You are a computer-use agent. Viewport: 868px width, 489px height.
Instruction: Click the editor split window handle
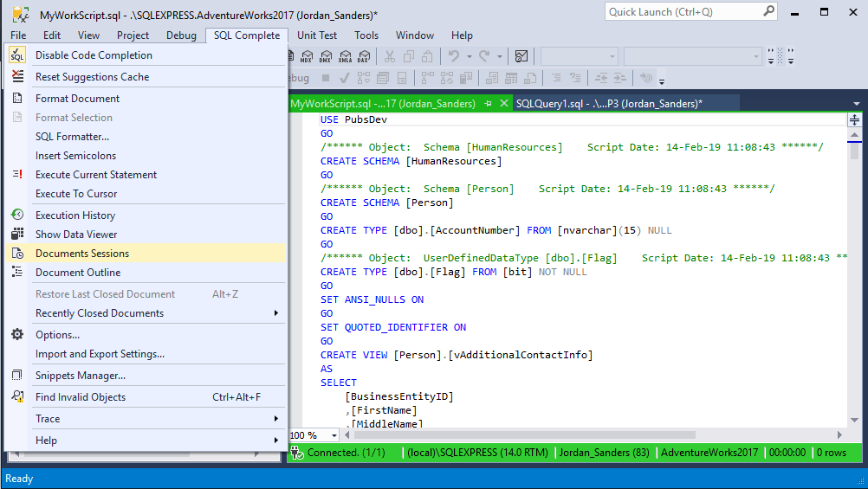point(854,119)
